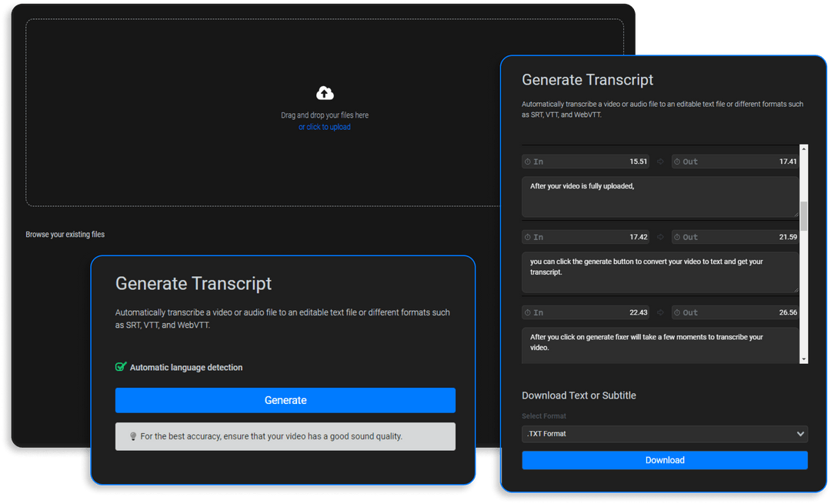Click the 'Select Format' label
The image size is (831, 504).
coord(544,416)
